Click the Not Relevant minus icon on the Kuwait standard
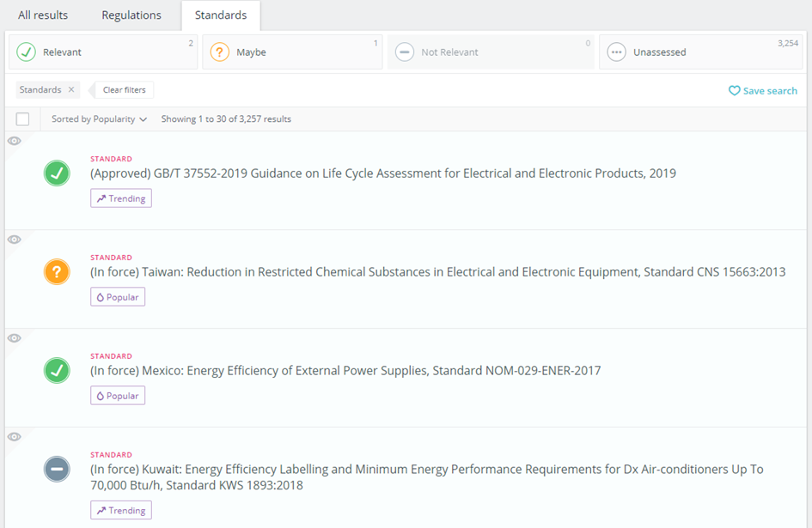This screenshot has width=812, height=528. (57, 469)
